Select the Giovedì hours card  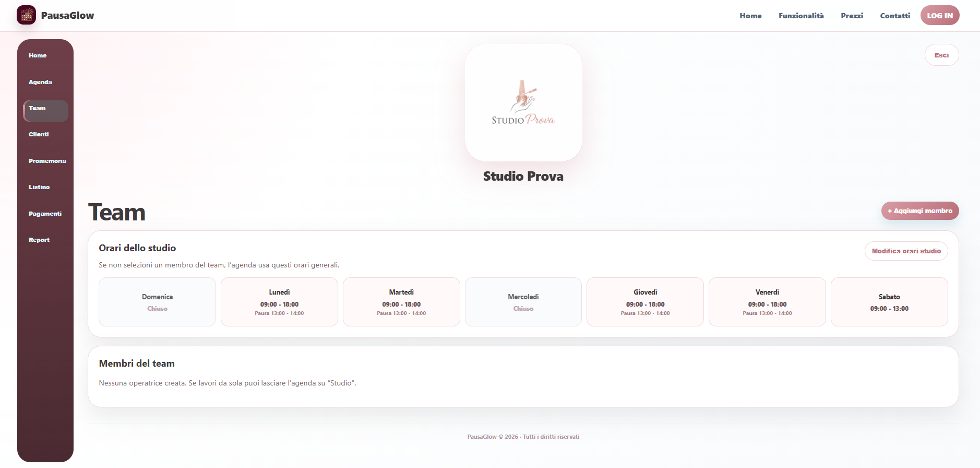pyautogui.click(x=645, y=302)
